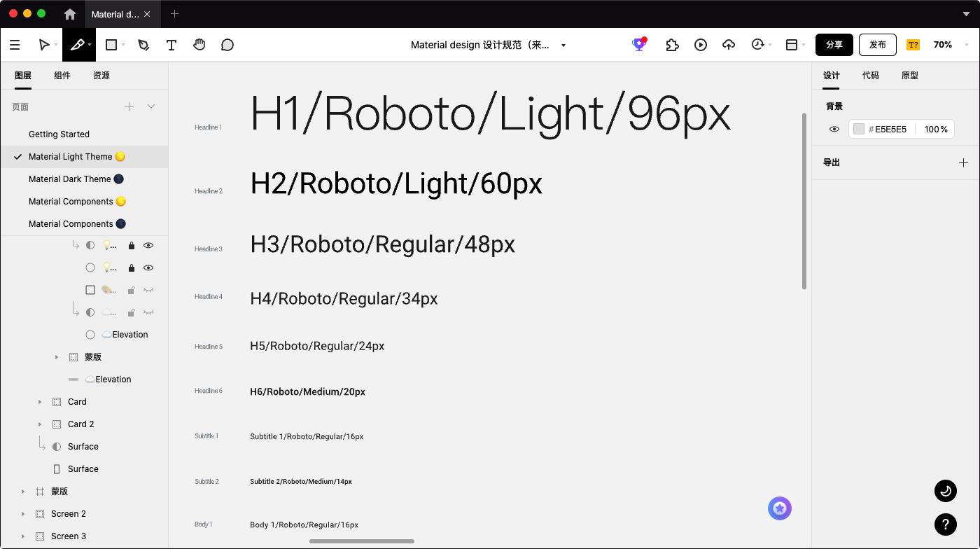The width and height of the screenshot is (980, 549).
Task: Select the Rectangle shape tool
Action: (111, 45)
